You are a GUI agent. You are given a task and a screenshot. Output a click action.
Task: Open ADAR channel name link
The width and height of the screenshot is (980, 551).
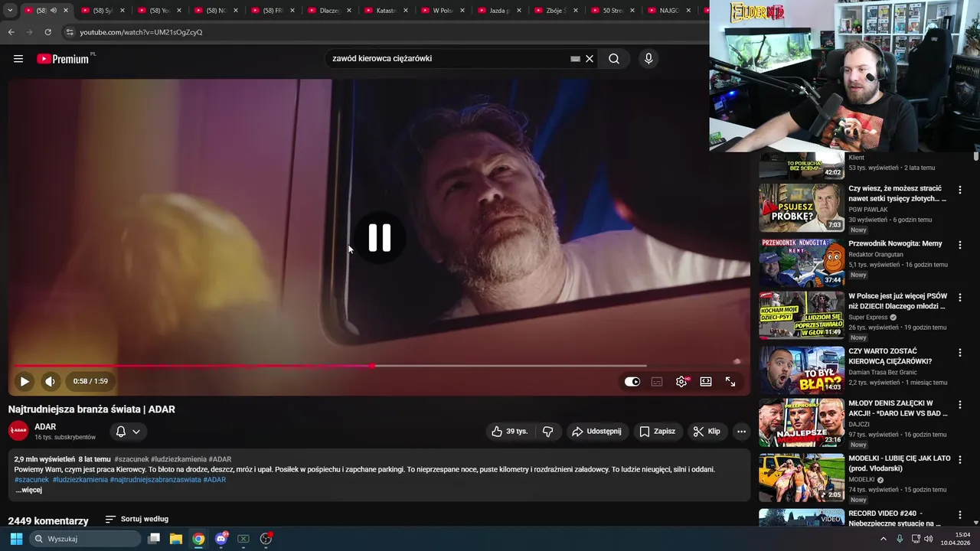[x=45, y=427]
